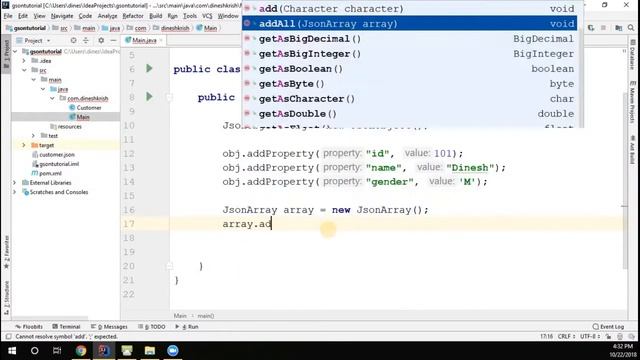Open the Build menu
The height and width of the screenshot is (360, 640).
point(156,16)
